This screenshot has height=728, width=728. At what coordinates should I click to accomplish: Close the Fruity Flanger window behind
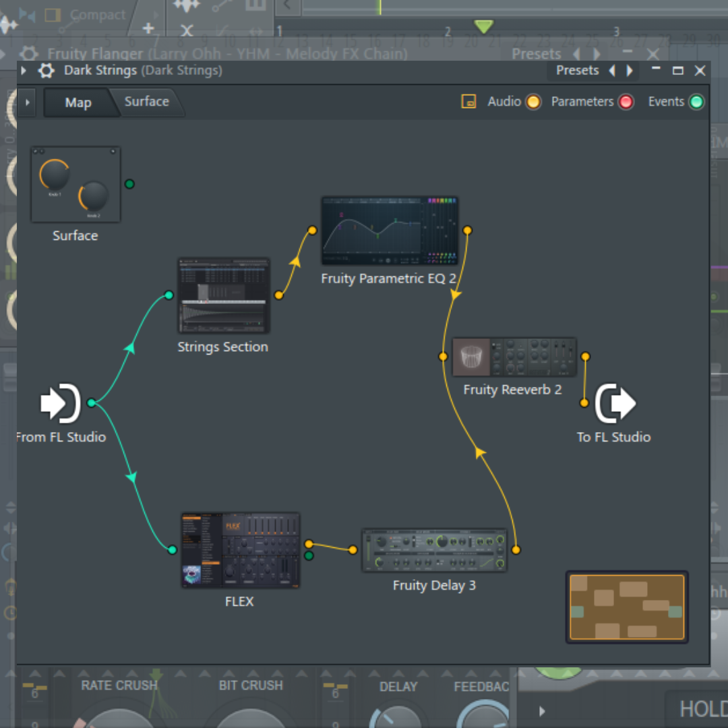(x=653, y=54)
